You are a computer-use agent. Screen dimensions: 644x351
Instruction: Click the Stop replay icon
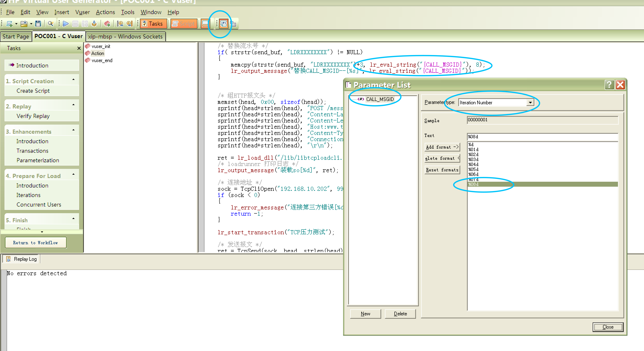tap(75, 24)
